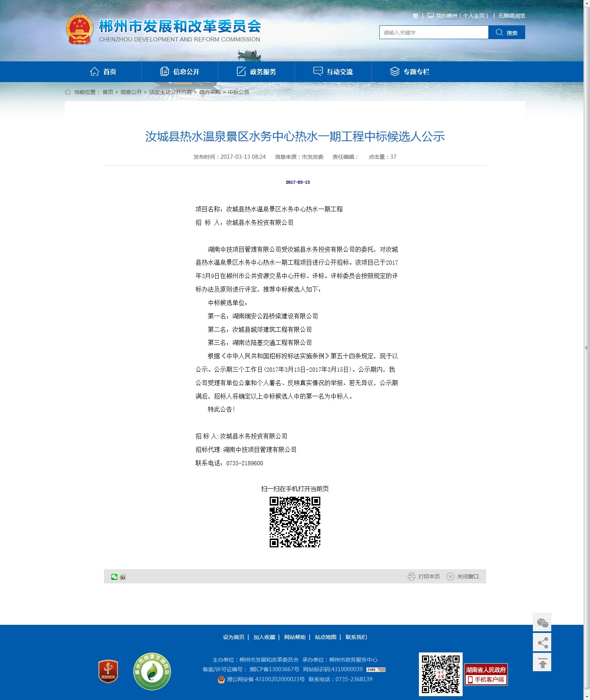This screenshot has height=700, width=590.
Task: Click the back-to-top arrow icon
Action: point(542,662)
